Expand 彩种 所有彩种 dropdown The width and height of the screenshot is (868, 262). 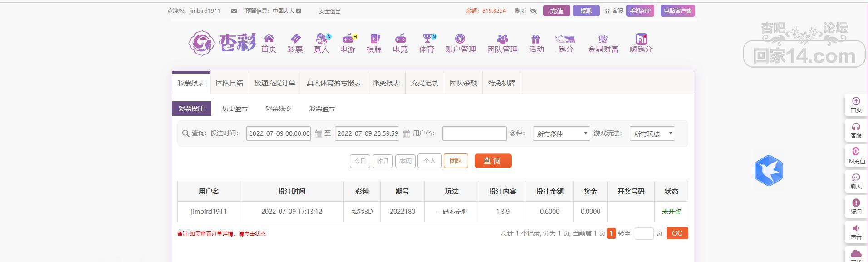coord(561,133)
